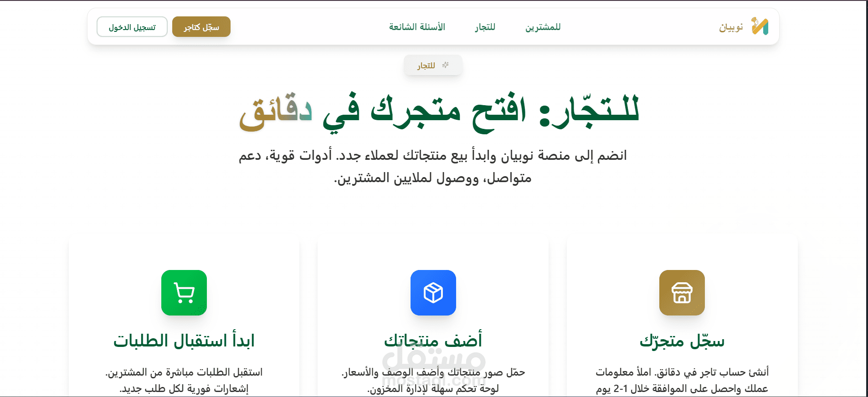Click the blue package box icon
The width and height of the screenshot is (868, 397).
(433, 293)
